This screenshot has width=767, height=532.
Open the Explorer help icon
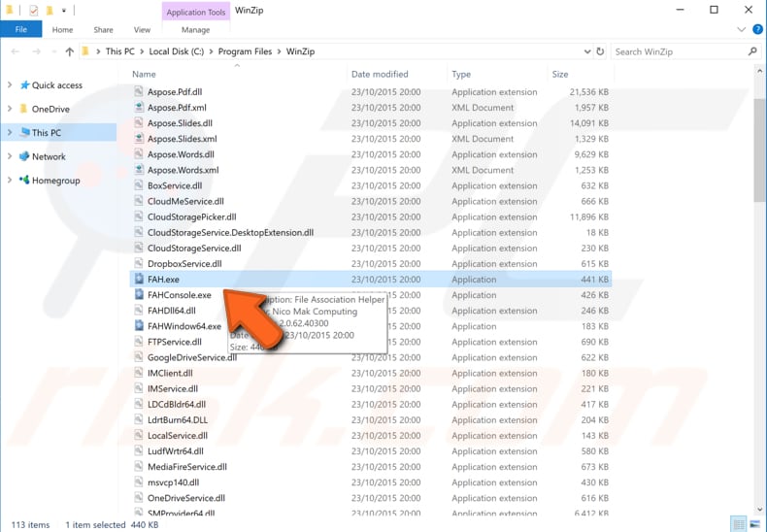point(757,29)
